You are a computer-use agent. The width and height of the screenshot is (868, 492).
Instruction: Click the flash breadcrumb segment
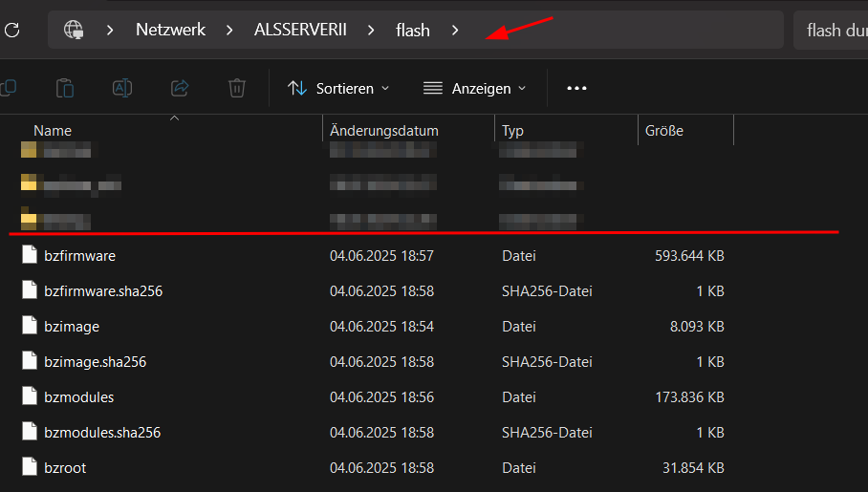[413, 30]
